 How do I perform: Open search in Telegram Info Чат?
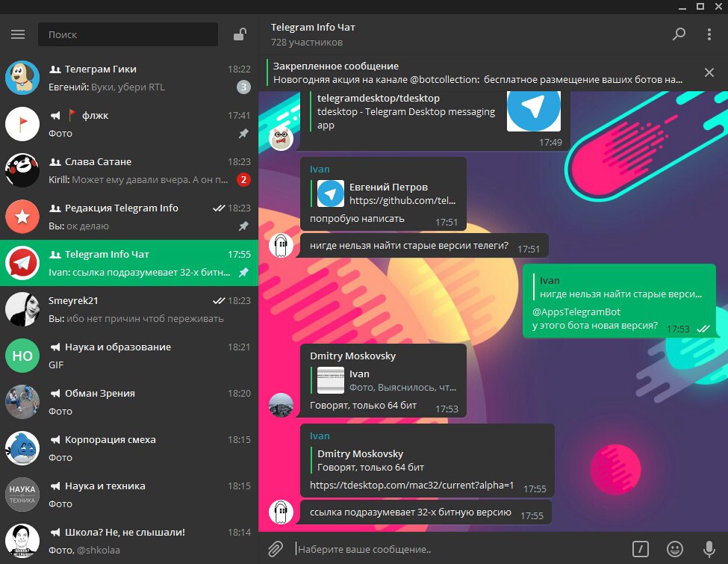[x=679, y=34]
